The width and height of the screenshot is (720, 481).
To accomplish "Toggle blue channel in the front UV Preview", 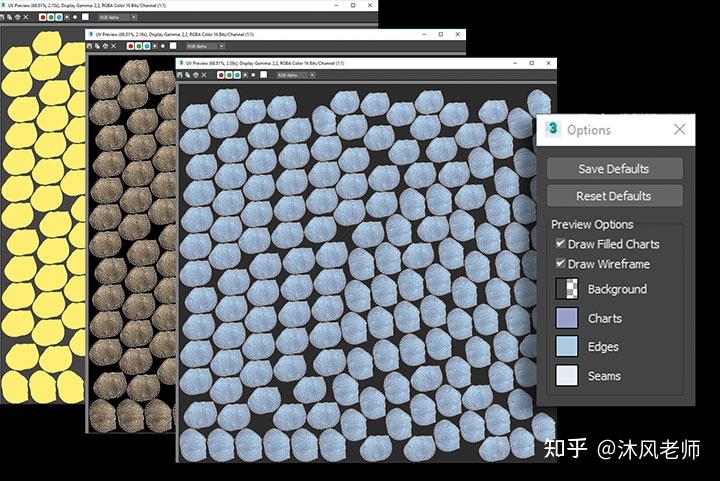I will pos(237,75).
